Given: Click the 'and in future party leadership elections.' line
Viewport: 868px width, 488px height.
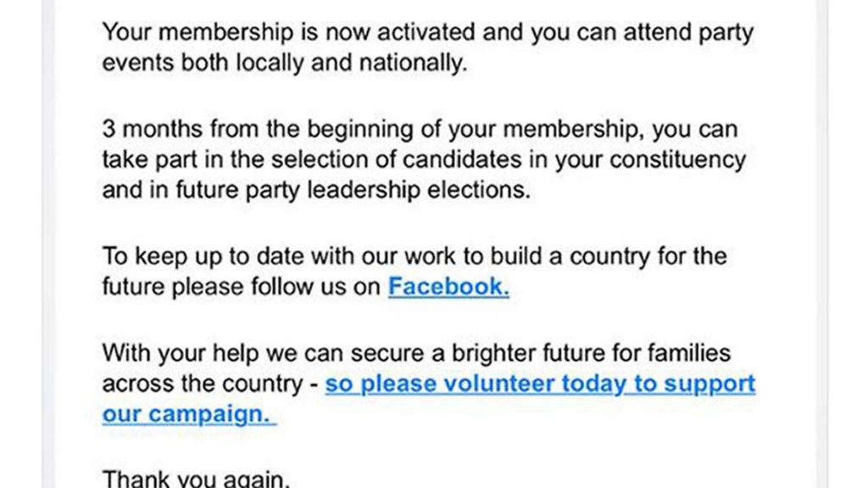Looking at the screenshot, I should pos(317,190).
